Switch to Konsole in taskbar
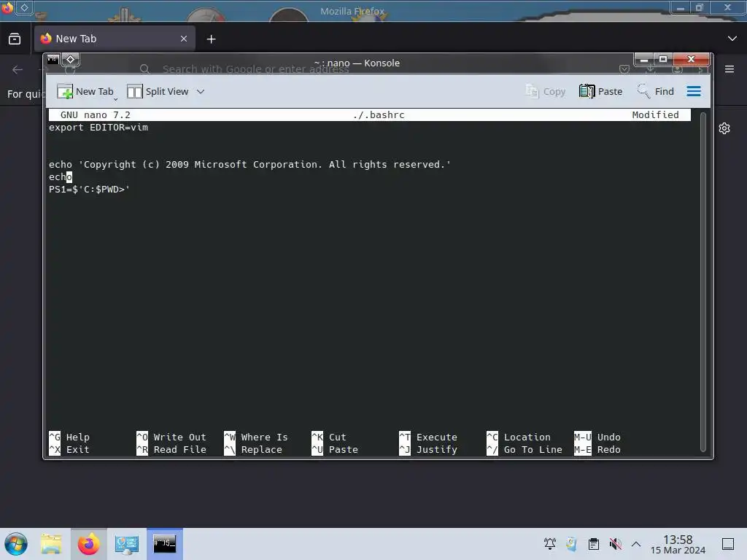Viewport: 747px width, 560px height. [165, 544]
